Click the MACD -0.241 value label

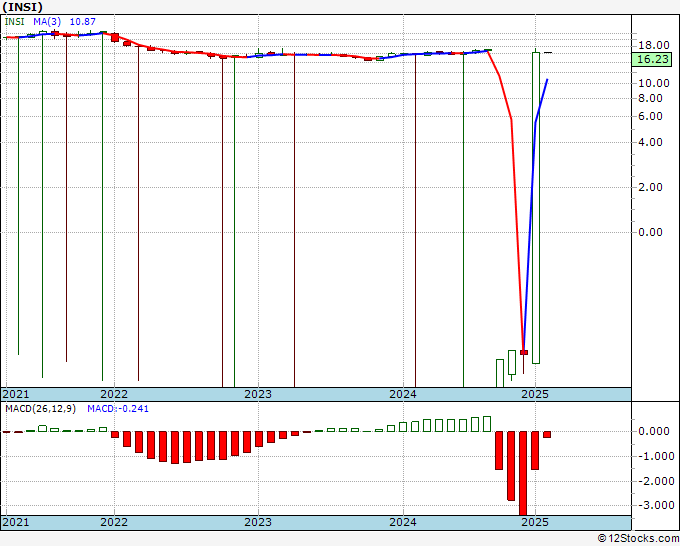pyautogui.click(x=118, y=409)
